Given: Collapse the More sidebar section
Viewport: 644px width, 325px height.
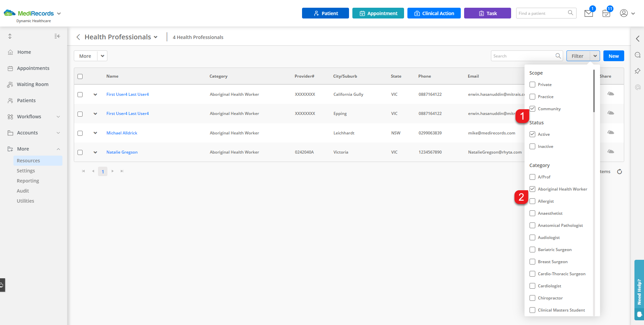Looking at the screenshot, I should click(58, 149).
